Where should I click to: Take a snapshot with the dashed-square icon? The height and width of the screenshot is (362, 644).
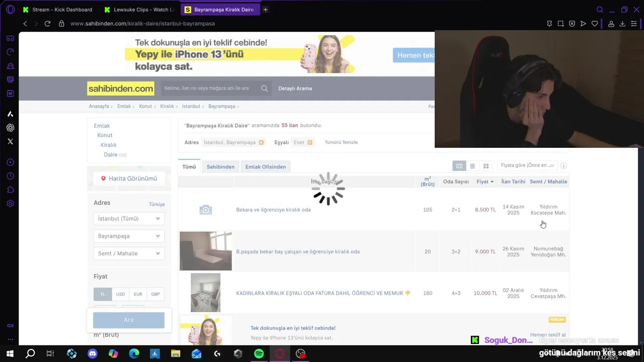(x=560, y=24)
